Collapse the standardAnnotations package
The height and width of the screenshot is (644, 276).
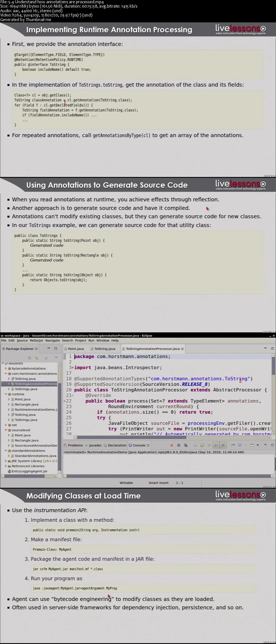click(x=6, y=451)
